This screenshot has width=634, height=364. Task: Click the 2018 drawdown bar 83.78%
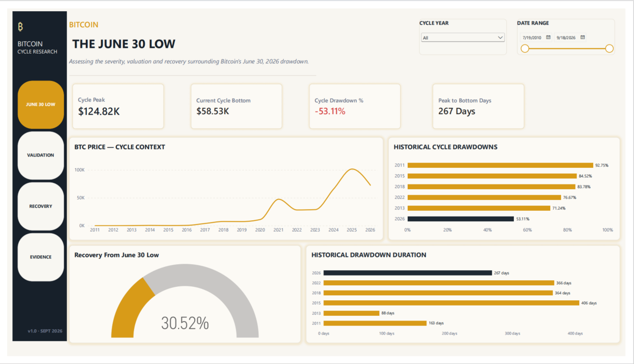coord(491,187)
